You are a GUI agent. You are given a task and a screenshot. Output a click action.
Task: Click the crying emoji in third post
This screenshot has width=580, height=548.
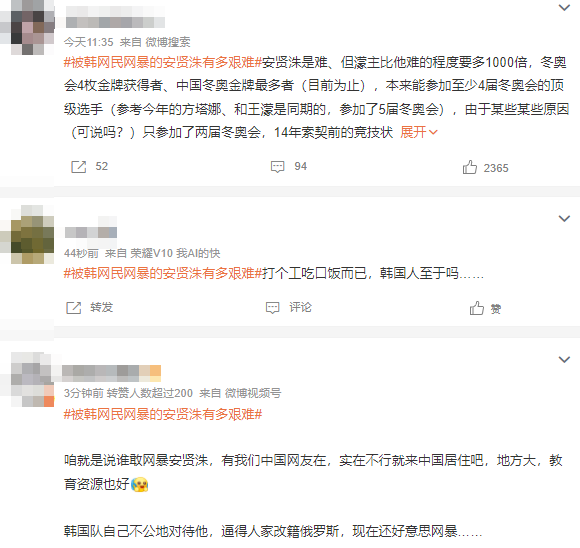coord(140,484)
